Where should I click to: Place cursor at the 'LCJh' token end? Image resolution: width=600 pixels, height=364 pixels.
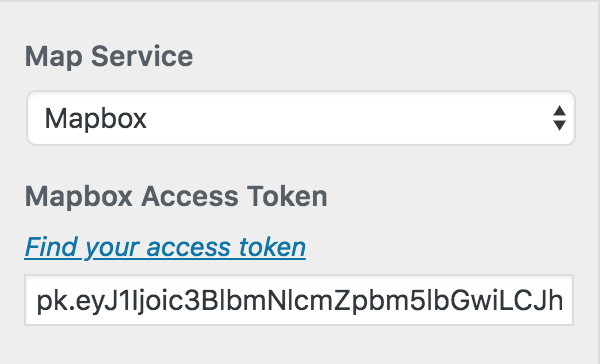pyautogui.click(x=562, y=301)
